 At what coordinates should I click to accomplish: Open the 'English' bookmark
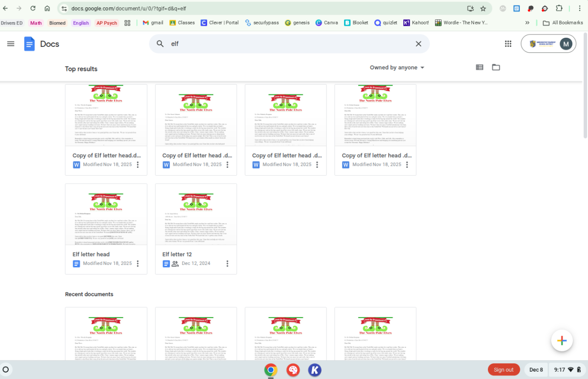[81, 23]
